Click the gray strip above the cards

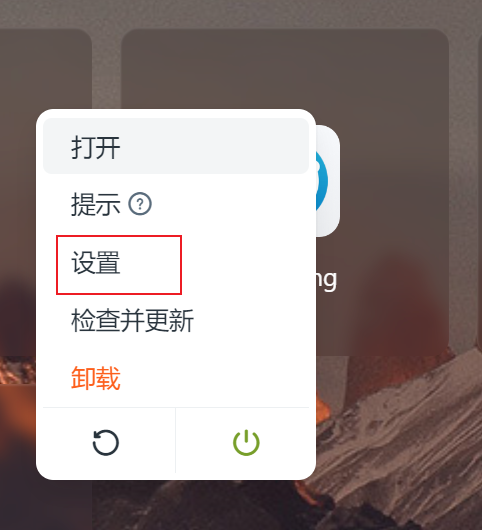click(241, 14)
